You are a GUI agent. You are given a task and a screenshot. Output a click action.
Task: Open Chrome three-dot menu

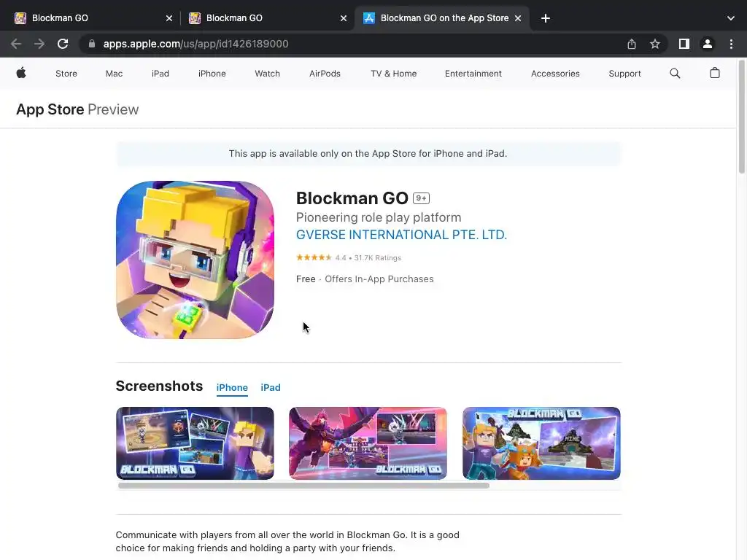(731, 44)
